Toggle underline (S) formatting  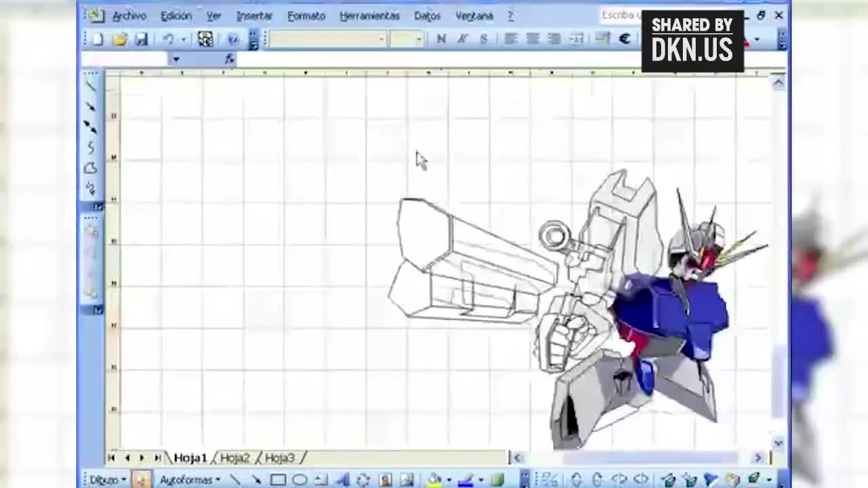click(x=484, y=39)
